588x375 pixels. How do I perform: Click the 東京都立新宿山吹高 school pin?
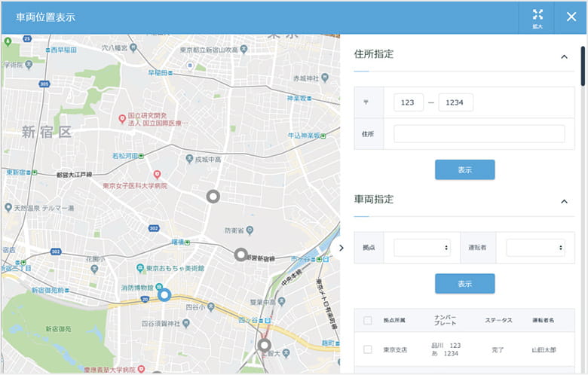pos(243,49)
